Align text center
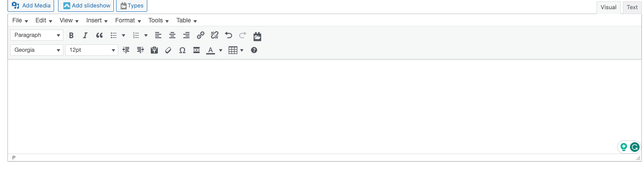The image size is (644, 169). (x=172, y=35)
